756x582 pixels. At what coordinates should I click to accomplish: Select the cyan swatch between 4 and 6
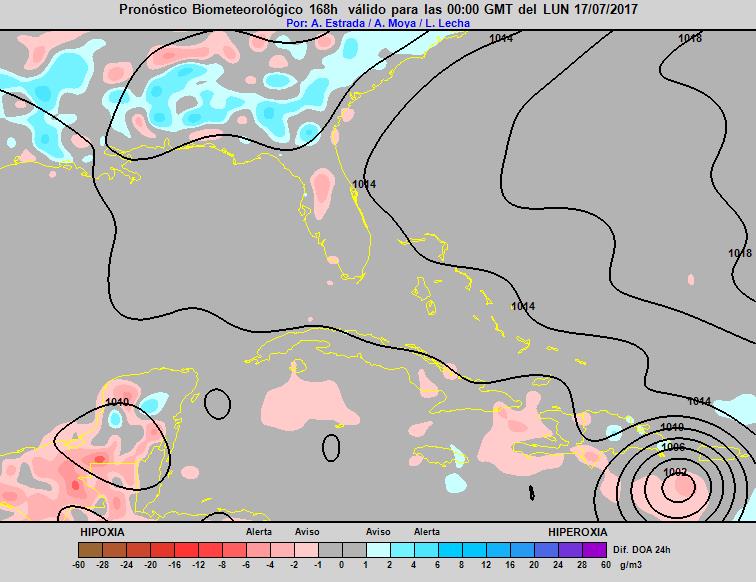tap(426, 550)
